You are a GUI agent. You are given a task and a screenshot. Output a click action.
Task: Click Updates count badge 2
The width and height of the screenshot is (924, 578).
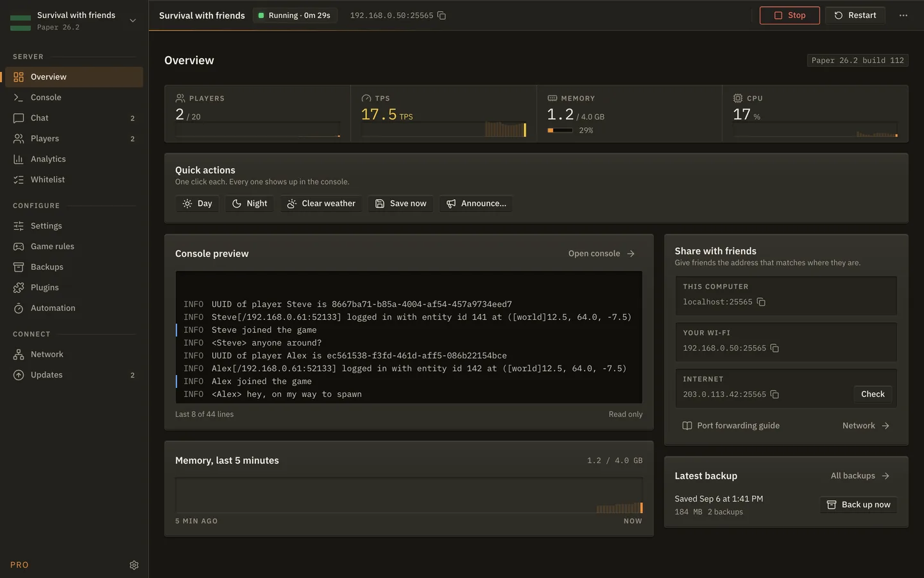point(133,375)
